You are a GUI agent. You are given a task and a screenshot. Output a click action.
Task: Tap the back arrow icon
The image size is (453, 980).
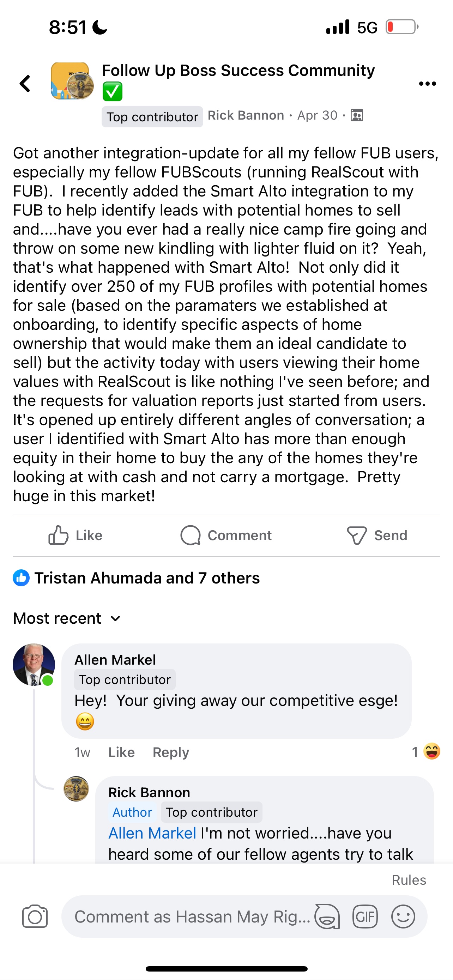pyautogui.click(x=25, y=84)
